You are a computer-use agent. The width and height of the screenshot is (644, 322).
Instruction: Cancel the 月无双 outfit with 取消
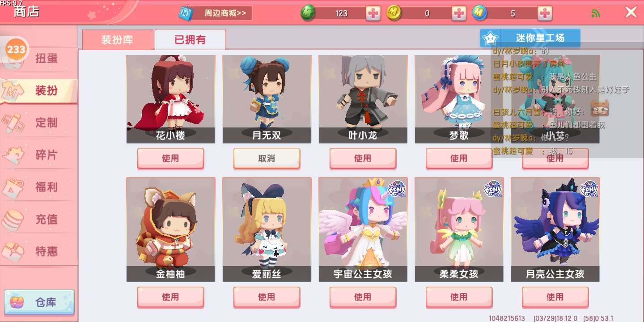tap(267, 158)
